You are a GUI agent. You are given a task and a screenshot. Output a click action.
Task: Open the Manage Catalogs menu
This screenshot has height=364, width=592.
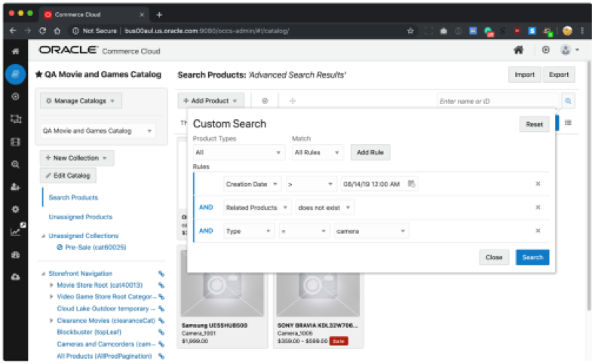point(81,101)
